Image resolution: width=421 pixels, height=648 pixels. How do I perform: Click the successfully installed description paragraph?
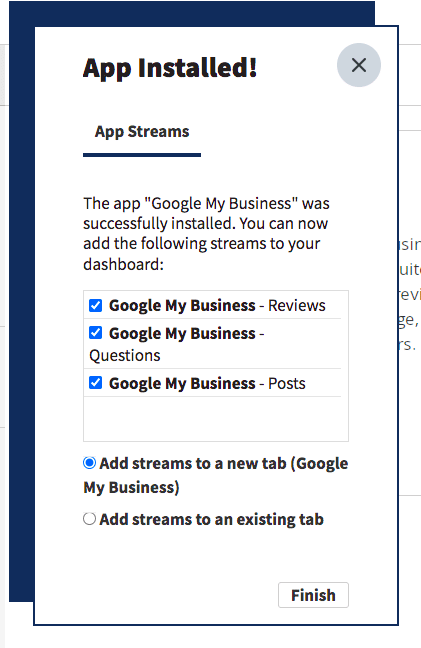207,233
